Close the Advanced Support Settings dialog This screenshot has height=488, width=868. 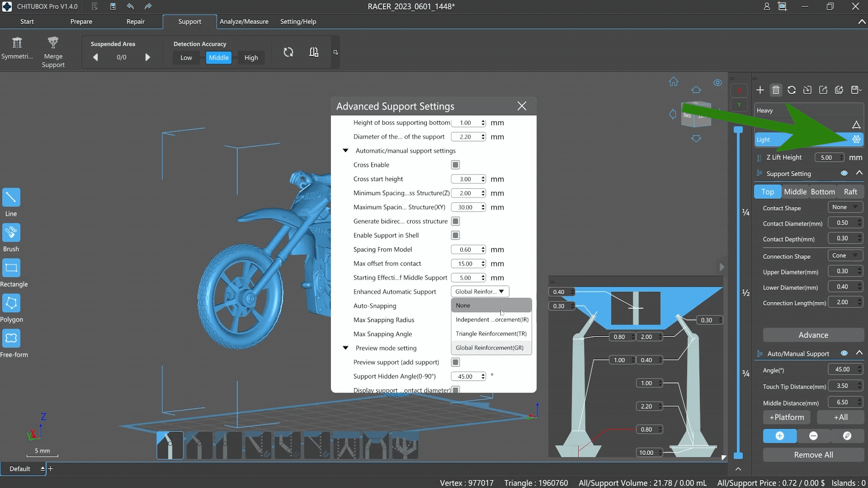point(522,106)
